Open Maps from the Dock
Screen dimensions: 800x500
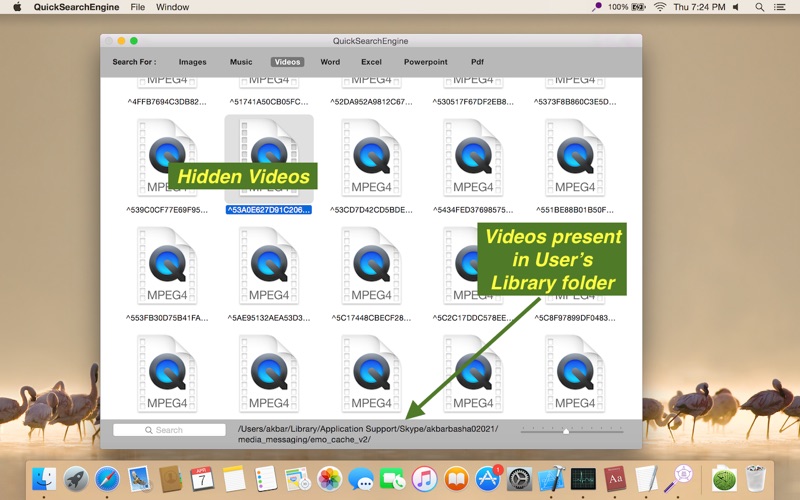coord(297,480)
